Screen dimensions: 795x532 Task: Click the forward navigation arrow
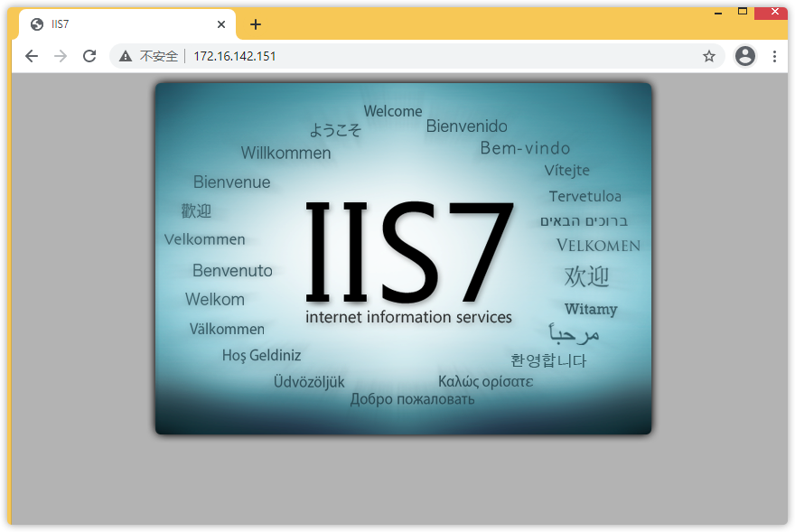point(61,56)
